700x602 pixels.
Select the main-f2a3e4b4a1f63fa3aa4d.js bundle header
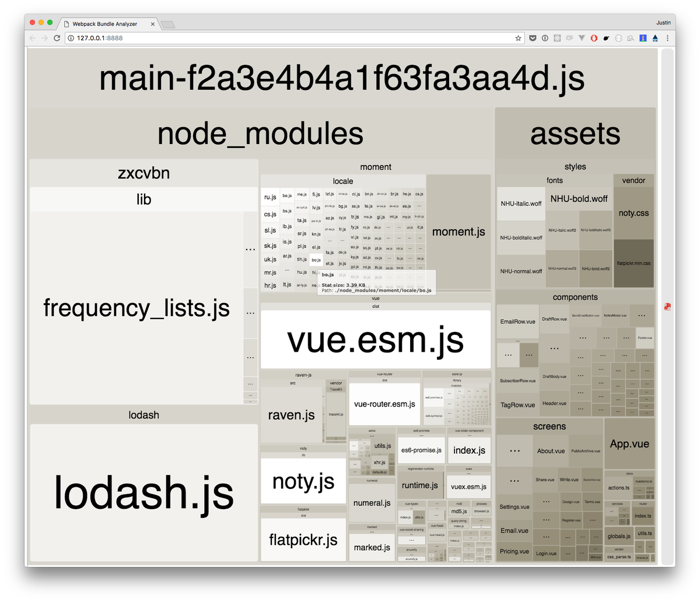(342, 78)
